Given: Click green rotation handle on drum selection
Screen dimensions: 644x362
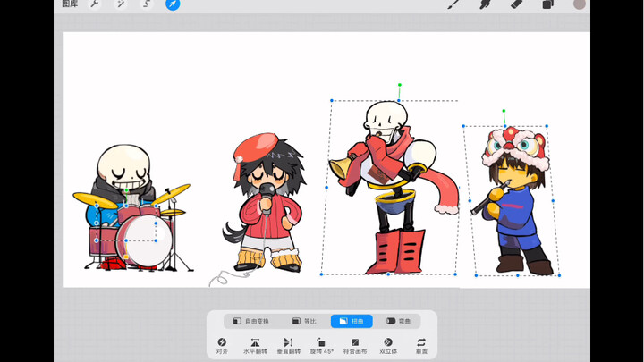Looking at the screenshot, I should pyautogui.click(x=126, y=190).
